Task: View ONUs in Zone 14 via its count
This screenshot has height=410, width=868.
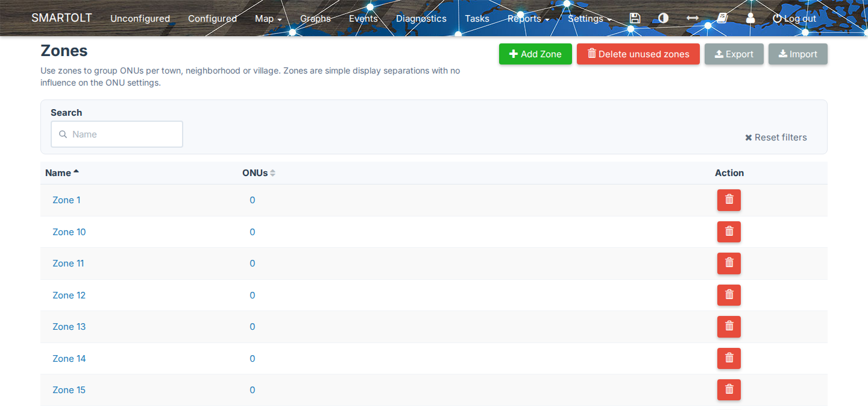Action: [x=253, y=359]
